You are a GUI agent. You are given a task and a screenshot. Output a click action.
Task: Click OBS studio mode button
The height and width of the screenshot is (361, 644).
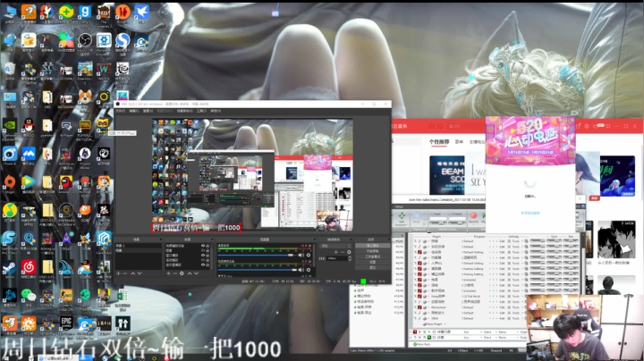point(372,256)
